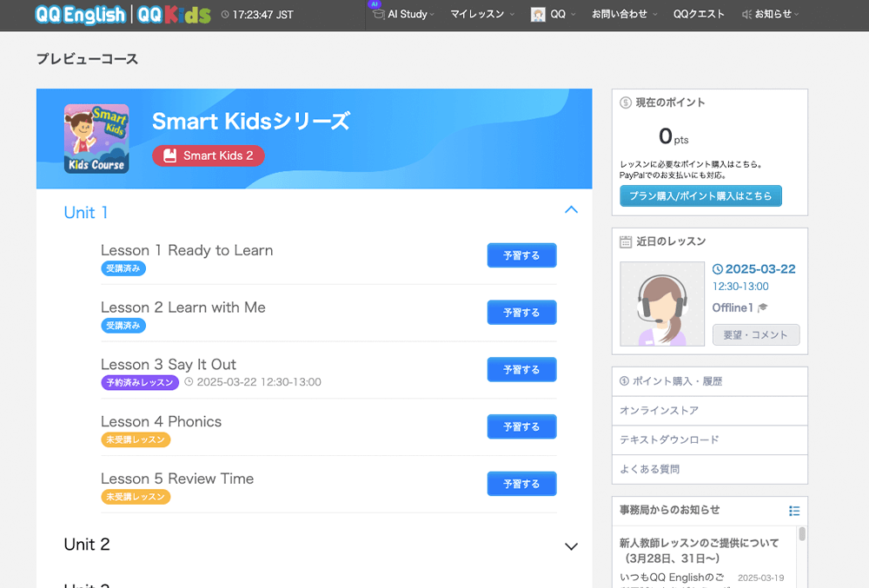The width and height of the screenshot is (869, 588).
Task: Click the 未受講レッスン badge under Lesson 5
Action: [136, 497]
